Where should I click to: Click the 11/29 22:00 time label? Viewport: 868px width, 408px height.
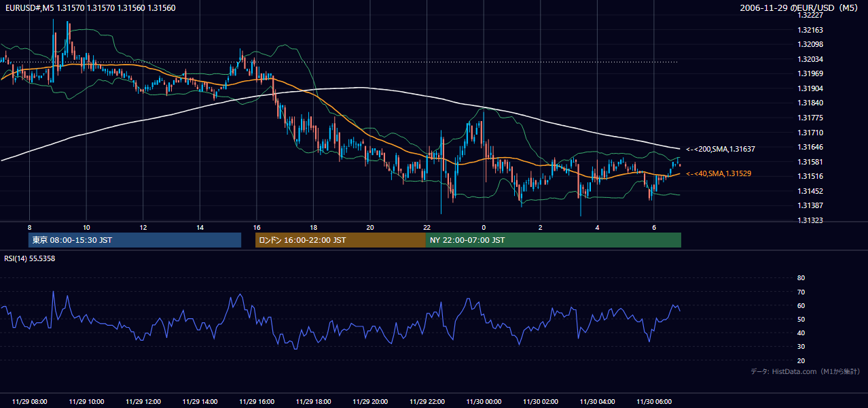tap(427, 402)
